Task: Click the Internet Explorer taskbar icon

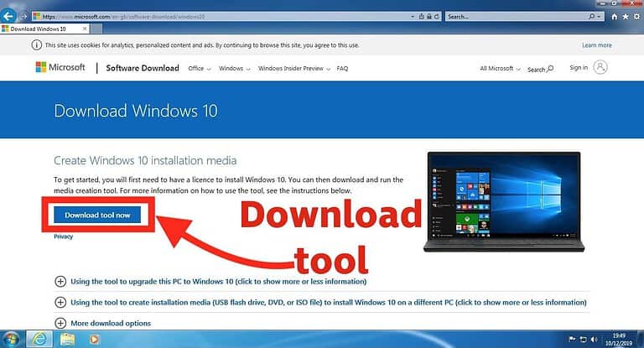Action: point(40,340)
